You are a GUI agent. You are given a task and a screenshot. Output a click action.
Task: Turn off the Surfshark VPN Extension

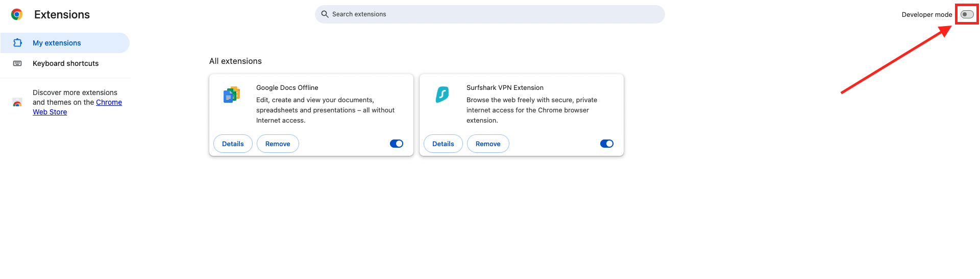tap(607, 144)
